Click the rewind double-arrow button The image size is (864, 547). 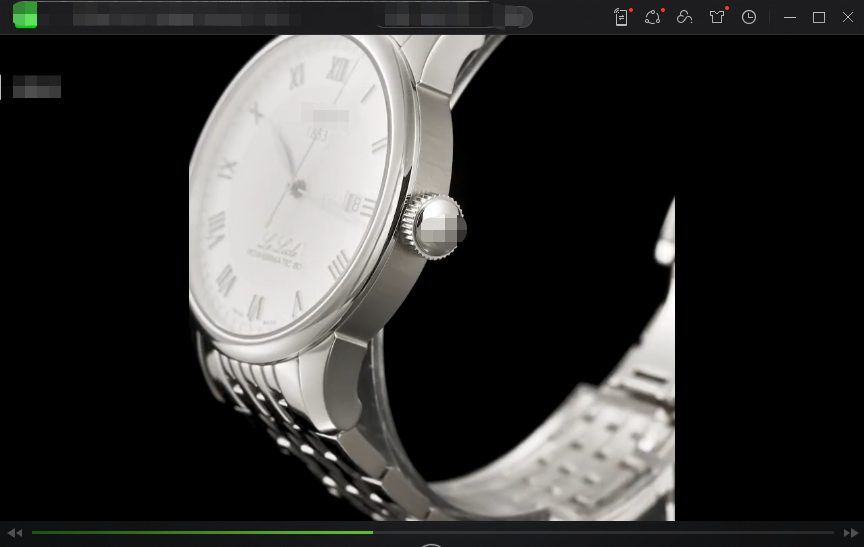[15, 533]
